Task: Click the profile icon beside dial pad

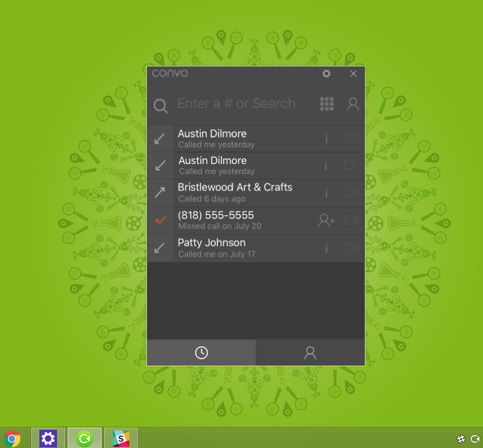Action: (353, 104)
